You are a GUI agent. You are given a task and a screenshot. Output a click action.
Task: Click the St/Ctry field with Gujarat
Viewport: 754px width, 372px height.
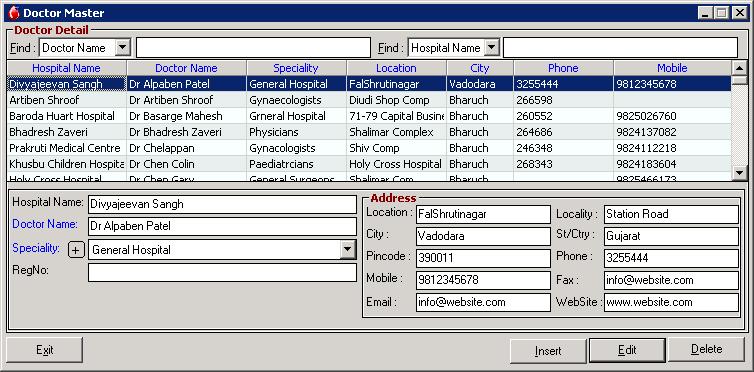tap(671, 236)
